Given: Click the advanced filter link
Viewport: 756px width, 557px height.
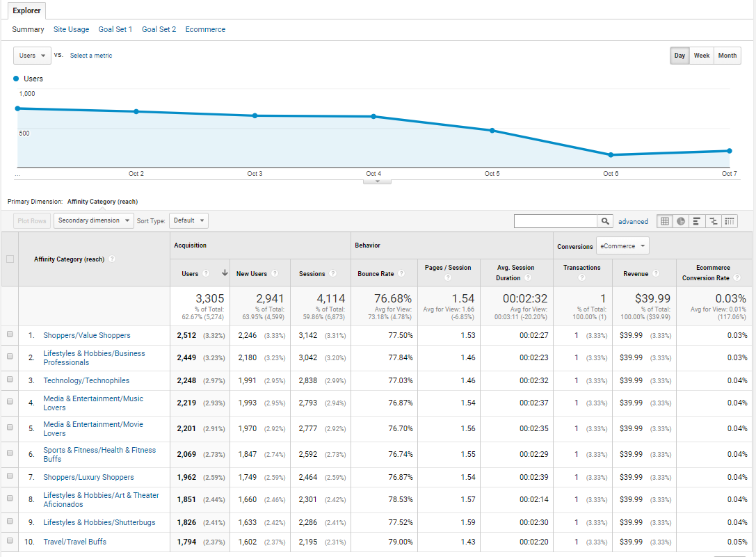Looking at the screenshot, I should coord(633,222).
